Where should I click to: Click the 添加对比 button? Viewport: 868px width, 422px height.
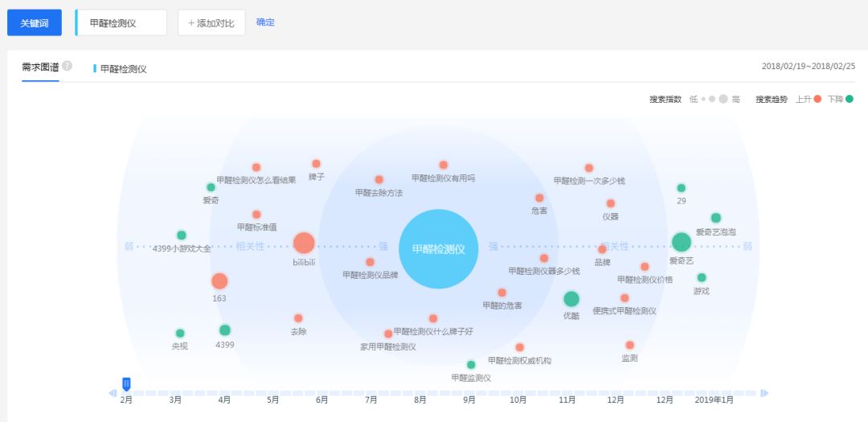click(x=211, y=23)
